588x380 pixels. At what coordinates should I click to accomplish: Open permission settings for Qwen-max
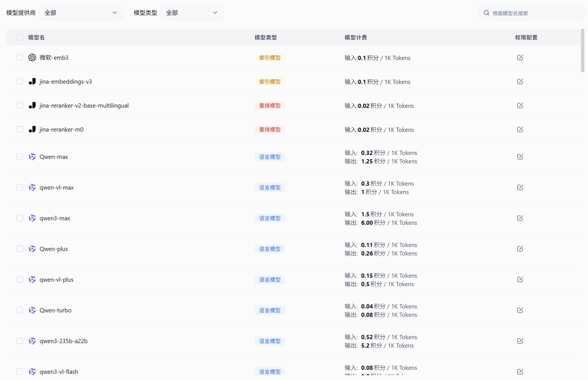[521, 157]
